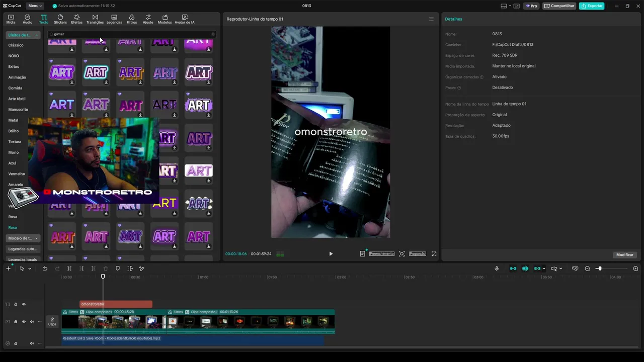Screen dimensions: 644x362
Task: Click the Pro badge
Action: coord(531,6)
